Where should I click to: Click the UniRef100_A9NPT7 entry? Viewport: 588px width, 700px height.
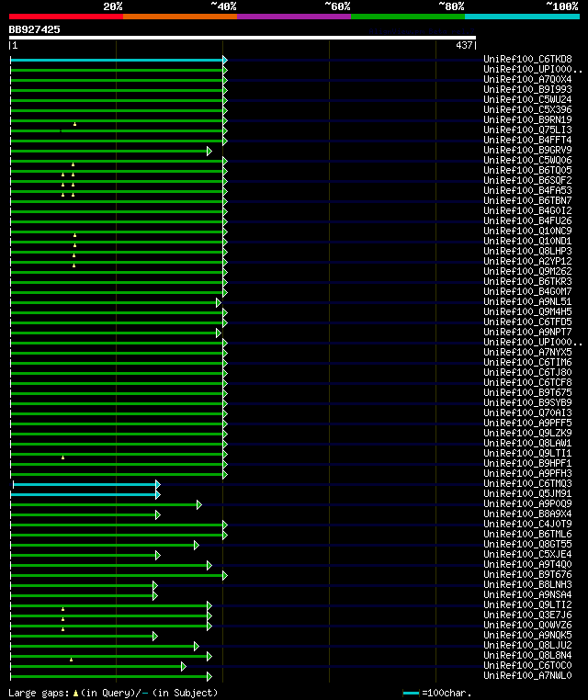pyautogui.click(x=527, y=333)
